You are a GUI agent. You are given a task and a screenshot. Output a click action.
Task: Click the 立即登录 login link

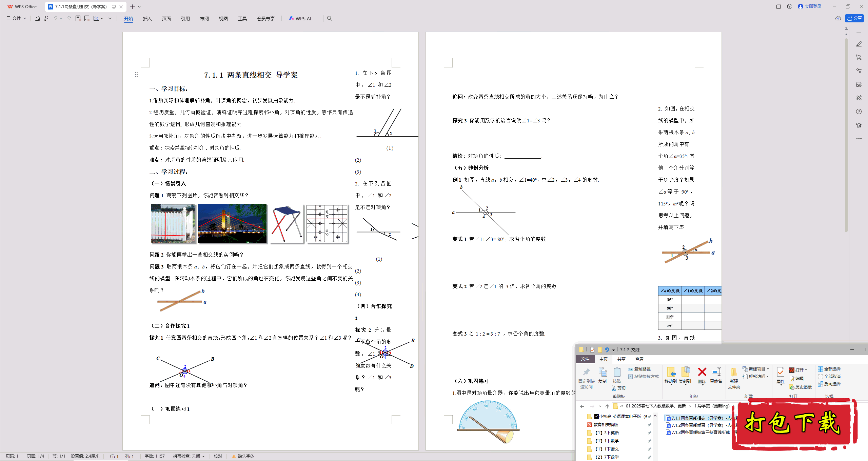[810, 6]
